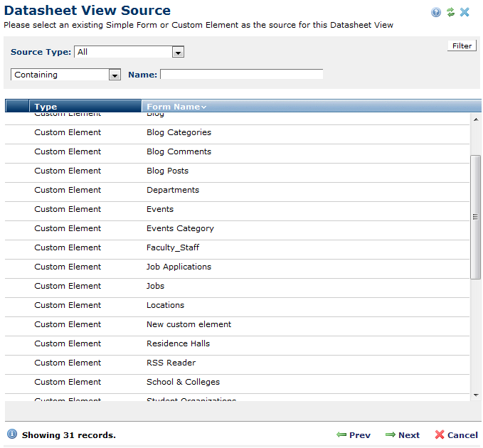Click the green refresh arrows icon
The image size is (483, 448).
click(450, 12)
